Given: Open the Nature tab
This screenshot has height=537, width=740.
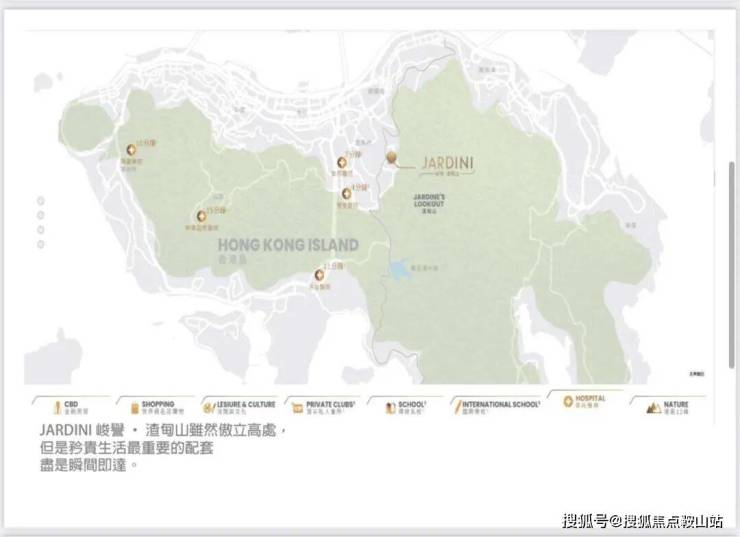Looking at the screenshot, I should click(x=668, y=407).
